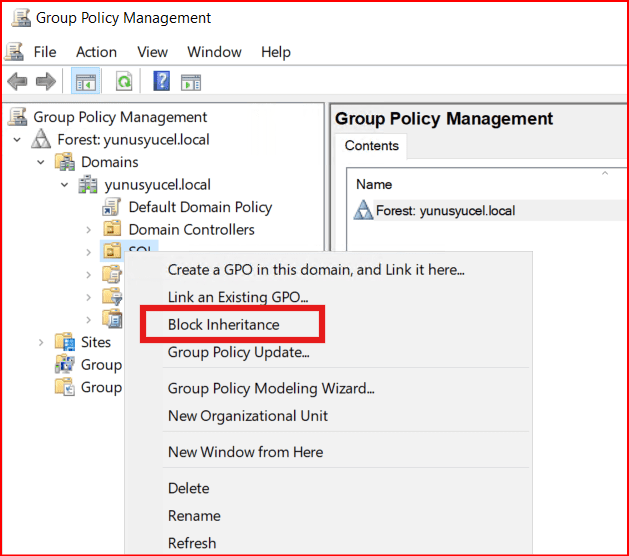Open Help via blue question mark icon
This screenshot has height=556, width=629.
(x=161, y=82)
